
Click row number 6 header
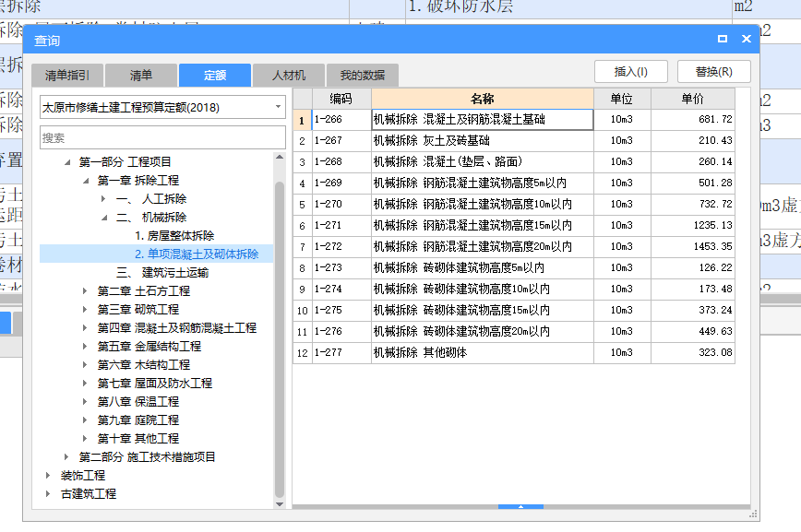[303, 225]
